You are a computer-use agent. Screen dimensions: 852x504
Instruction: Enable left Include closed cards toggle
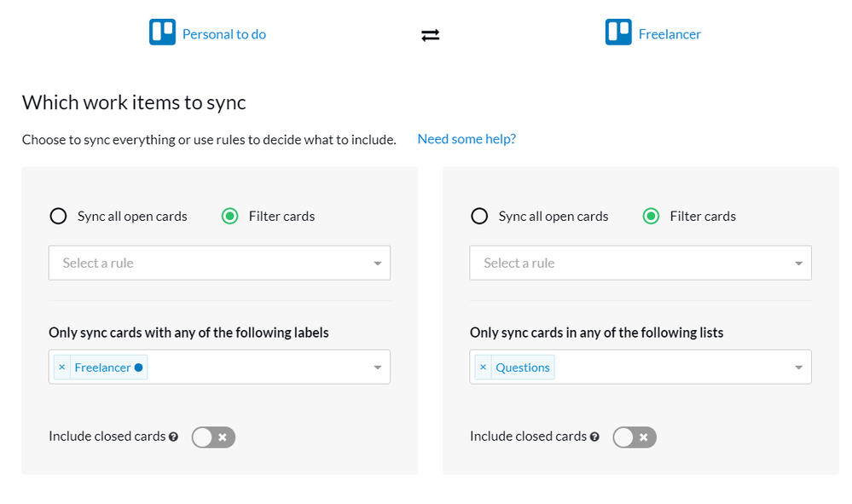tap(213, 437)
